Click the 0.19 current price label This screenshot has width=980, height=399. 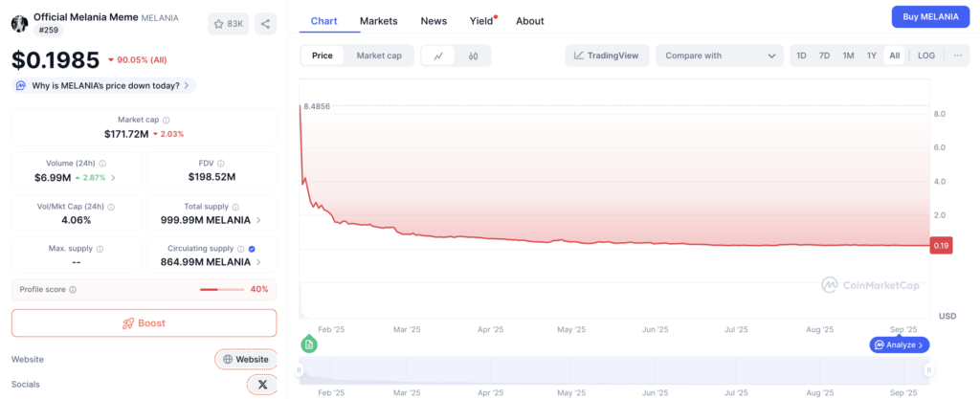click(942, 246)
